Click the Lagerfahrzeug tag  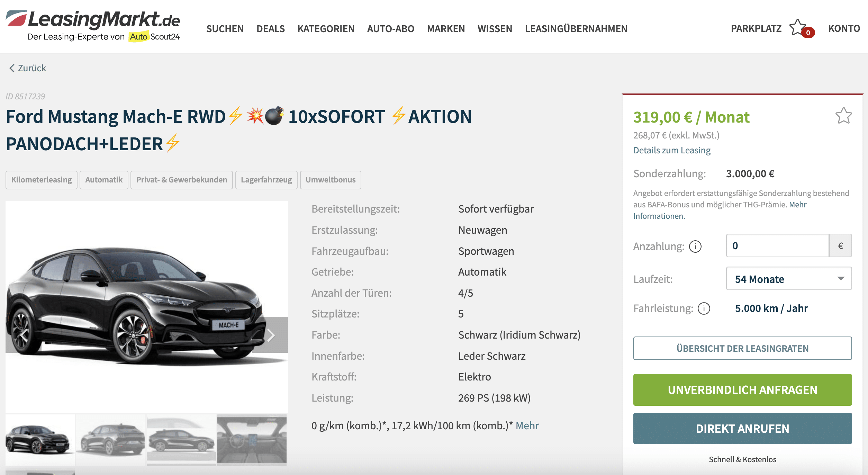pyautogui.click(x=266, y=180)
